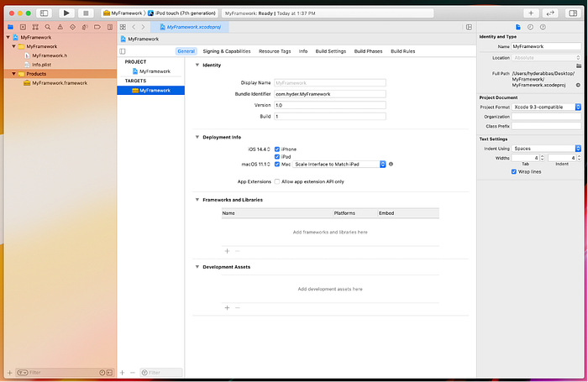The width and height of the screenshot is (588, 382).
Task: Collapse the MyFramework root project triangle
Action: pos(8,38)
